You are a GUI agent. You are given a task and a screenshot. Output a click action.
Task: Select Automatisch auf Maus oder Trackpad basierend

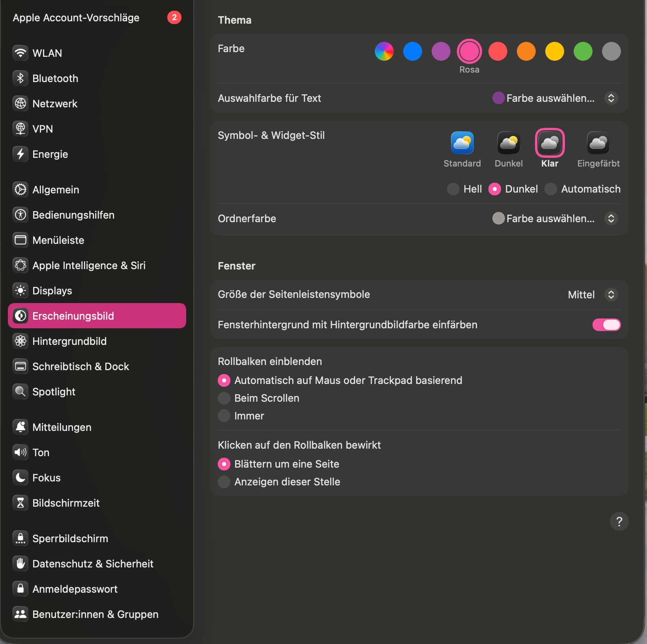pyautogui.click(x=224, y=380)
